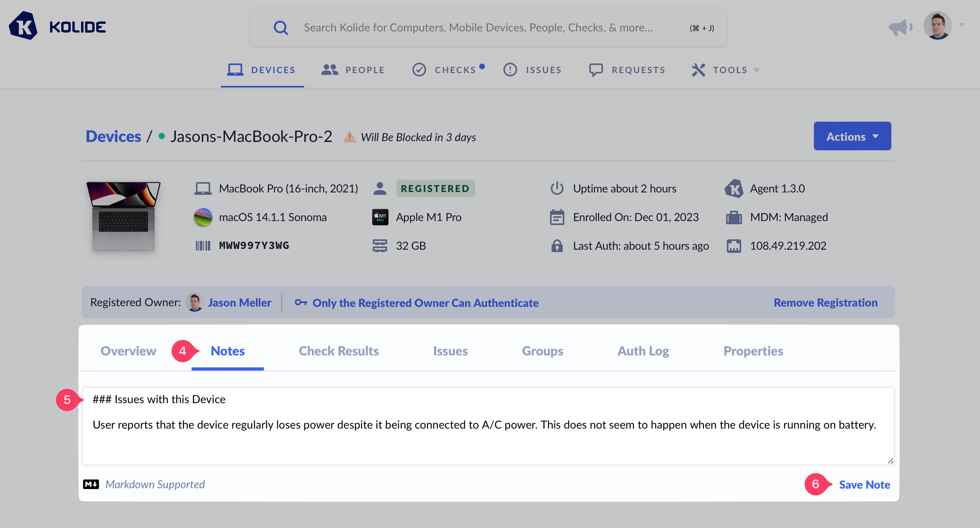Click the Save Note link
Image resolution: width=980 pixels, height=528 pixels.
point(864,485)
